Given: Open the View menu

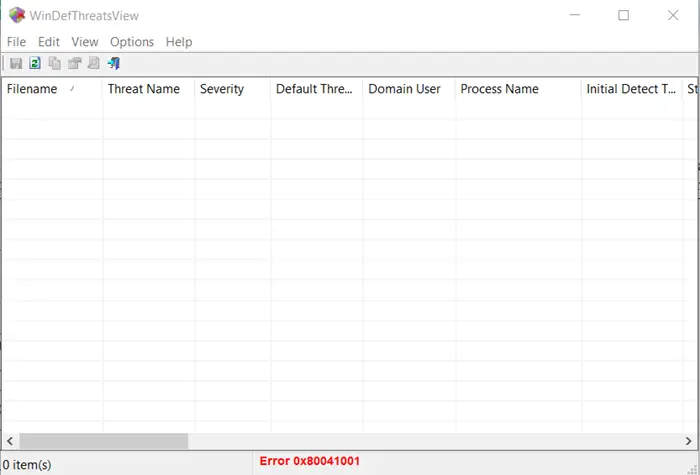Looking at the screenshot, I should (x=85, y=42).
